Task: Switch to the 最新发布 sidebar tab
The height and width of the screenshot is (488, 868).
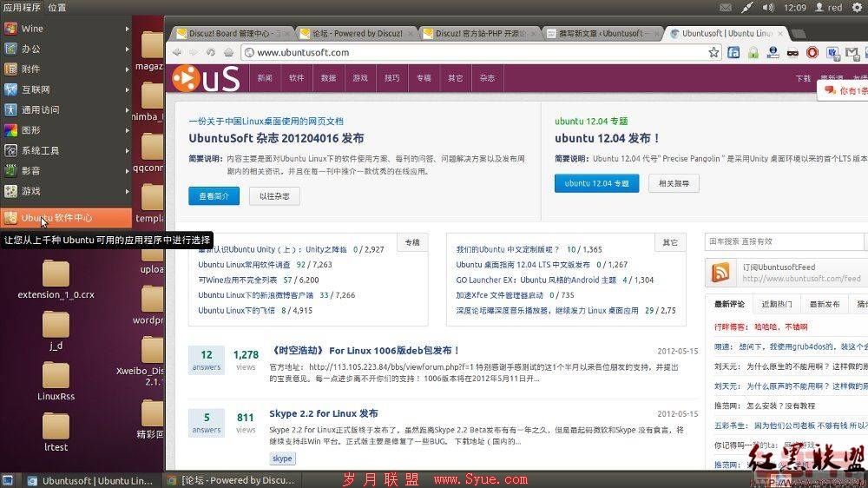Action: tap(825, 304)
